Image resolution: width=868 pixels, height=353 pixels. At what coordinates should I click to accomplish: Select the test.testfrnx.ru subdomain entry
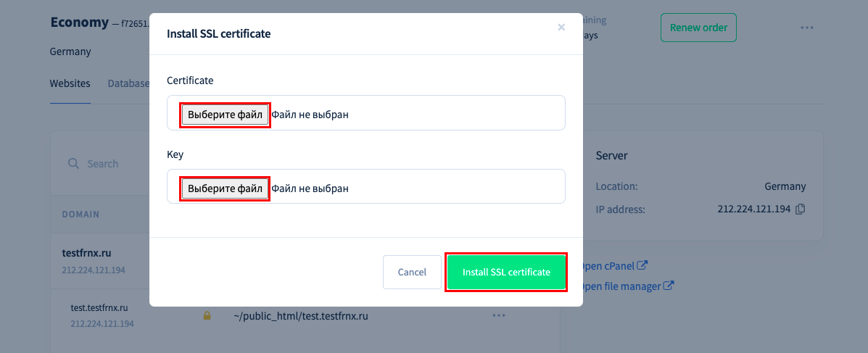tap(99, 307)
